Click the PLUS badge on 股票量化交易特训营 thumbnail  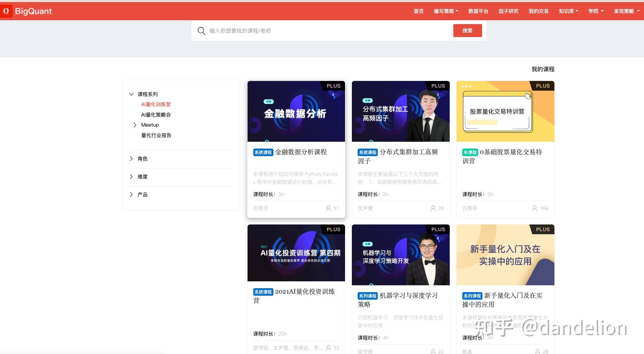(x=543, y=86)
